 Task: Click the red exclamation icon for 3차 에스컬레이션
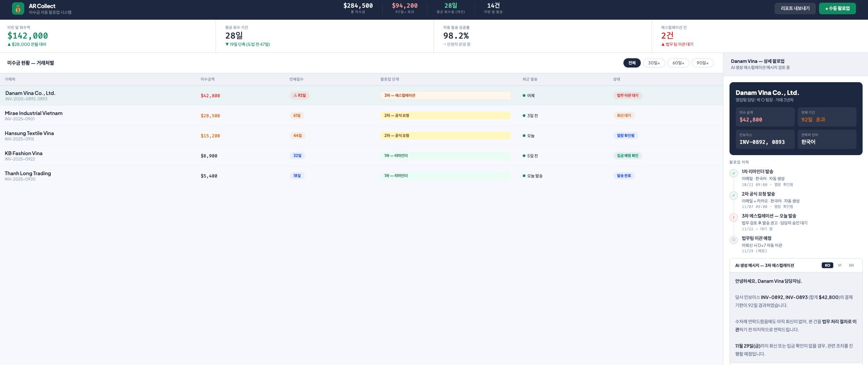pyautogui.click(x=733, y=218)
